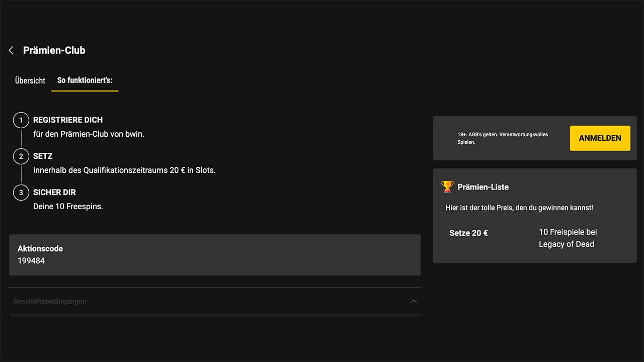The image size is (644, 362).
Task: Click the yellow ANMELDEN button
Action: pyautogui.click(x=600, y=138)
